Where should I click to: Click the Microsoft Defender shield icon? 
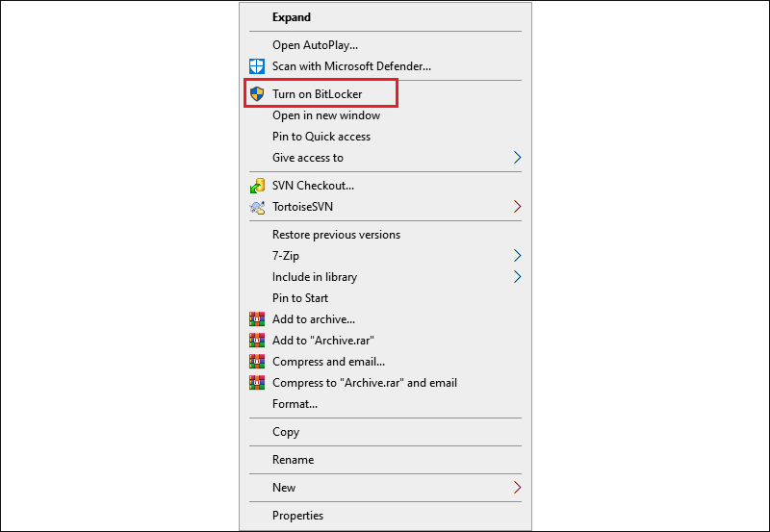pyautogui.click(x=257, y=66)
